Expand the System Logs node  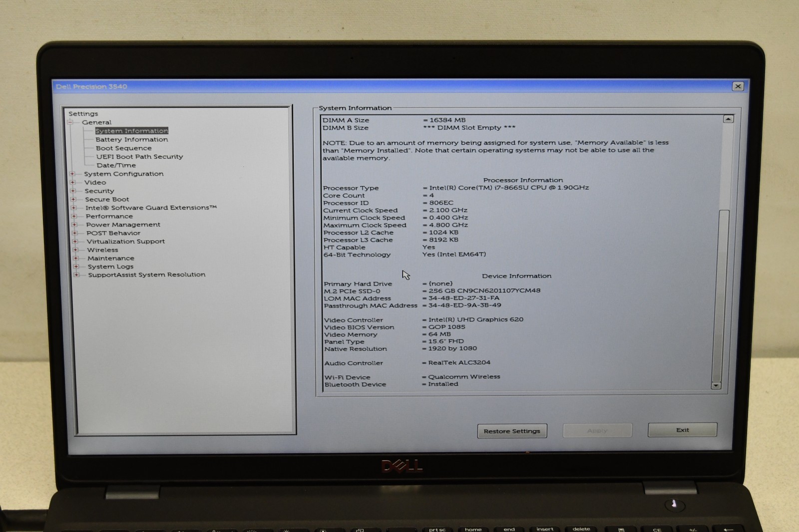[76, 266]
